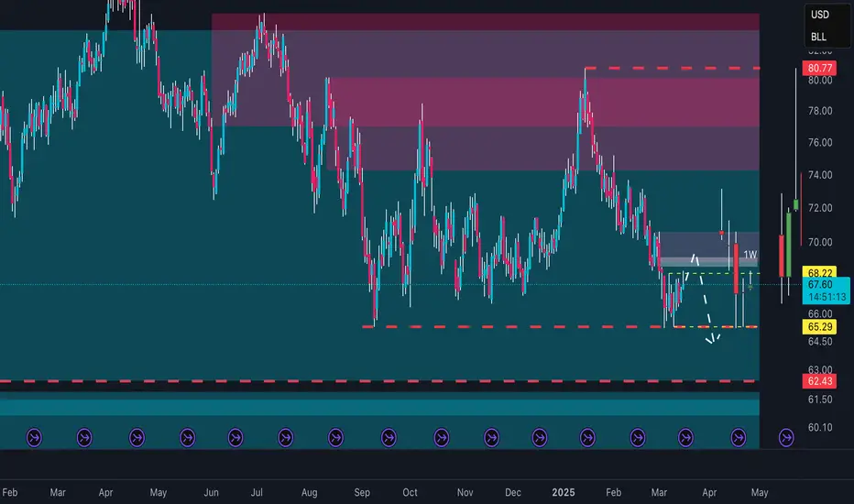The width and height of the screenshot is (854, 504).
Task: Open the event marker between Sep and Oct
Action: click(x=389, y=437)
